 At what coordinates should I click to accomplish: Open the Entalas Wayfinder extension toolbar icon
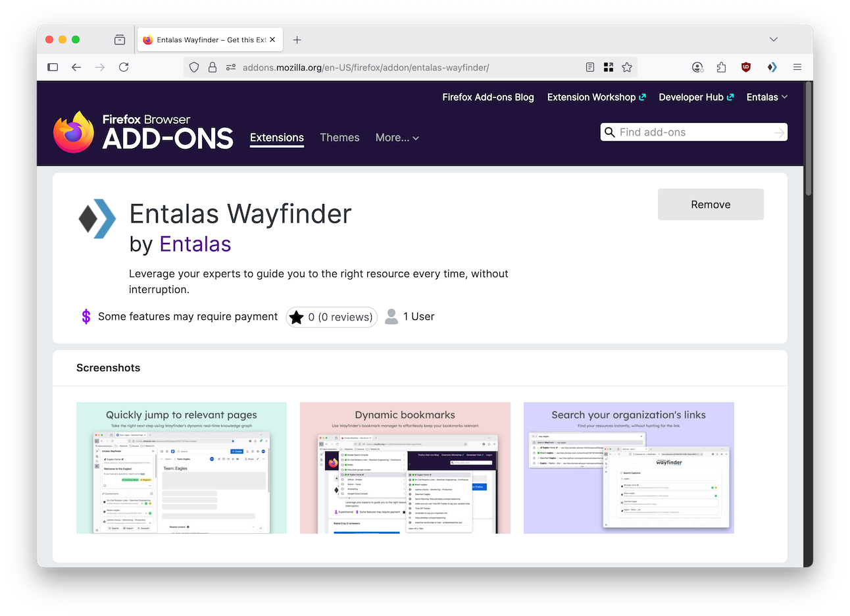(771, 66)
